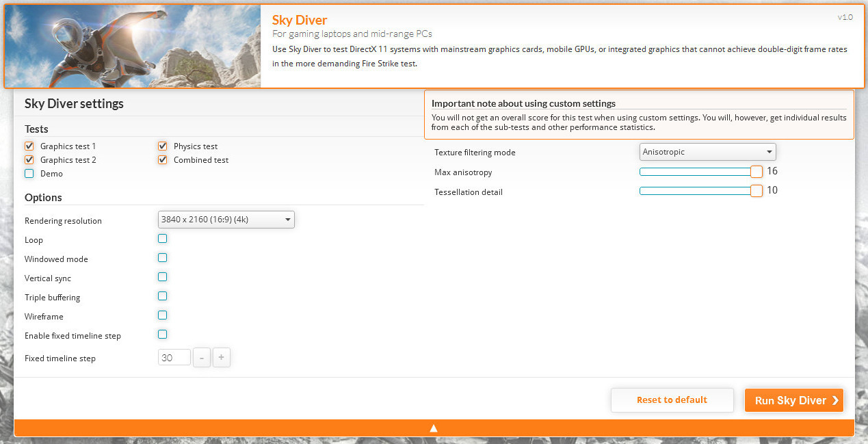Uncheck the Combined test checkbox
This screenshot has height=444, width=868.
point(163,159)
